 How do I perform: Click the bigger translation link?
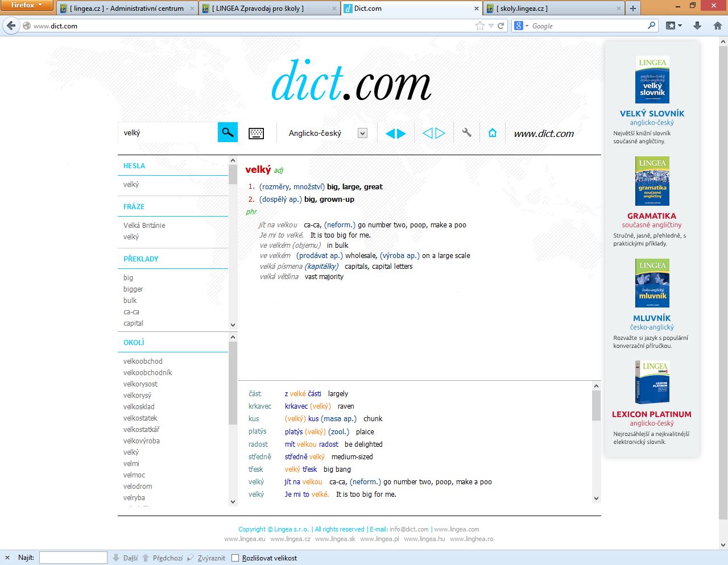(133, 289)
